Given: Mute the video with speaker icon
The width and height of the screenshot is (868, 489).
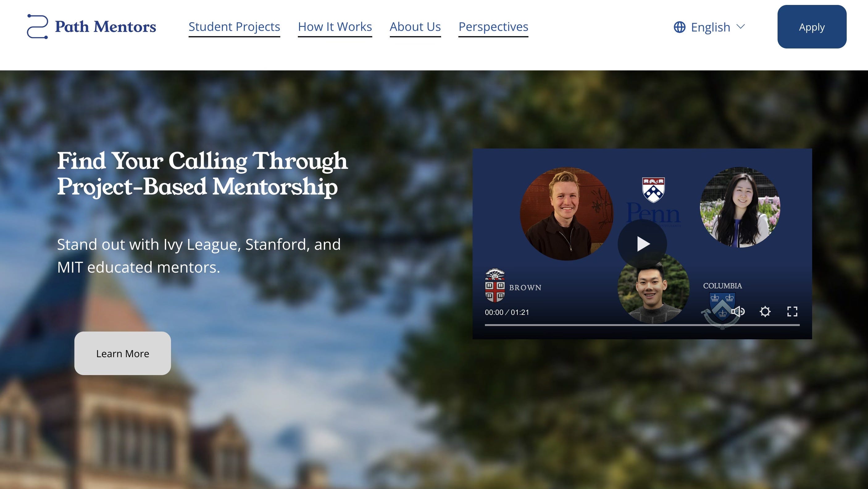Looking at the screenshot, I should 738,311.
